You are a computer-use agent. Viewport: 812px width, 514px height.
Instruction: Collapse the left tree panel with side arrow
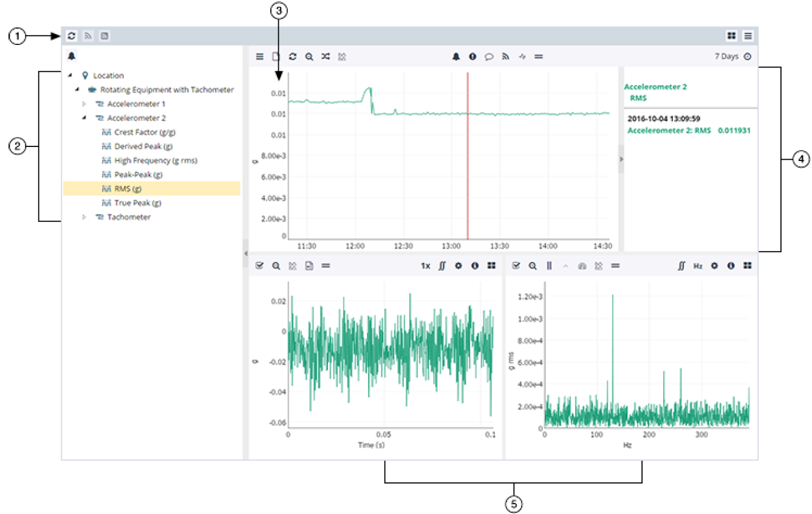click(245, 252)
